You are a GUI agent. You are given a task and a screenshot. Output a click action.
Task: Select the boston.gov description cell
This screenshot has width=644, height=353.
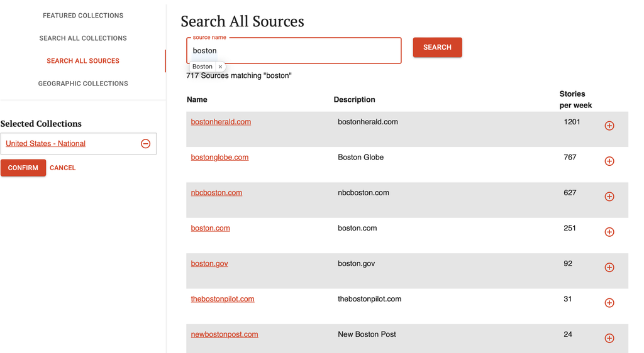pos(356,263)
